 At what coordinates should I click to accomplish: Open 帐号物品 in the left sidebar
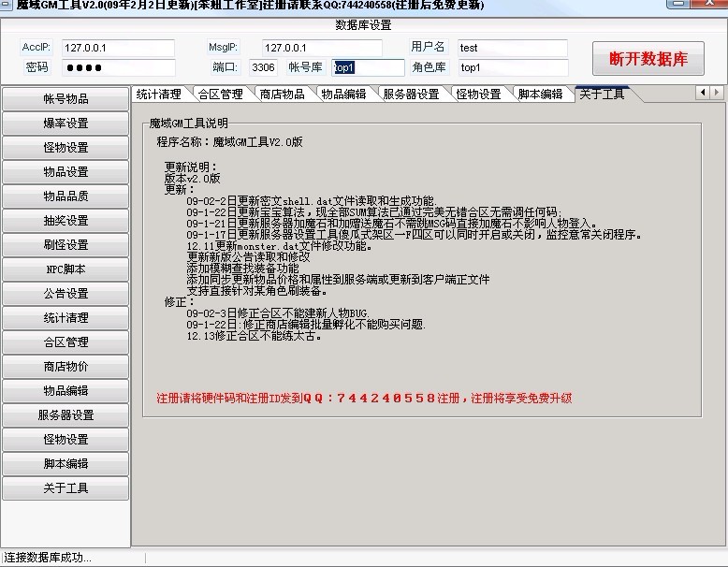pyautogui.click(x=66, y=99)
